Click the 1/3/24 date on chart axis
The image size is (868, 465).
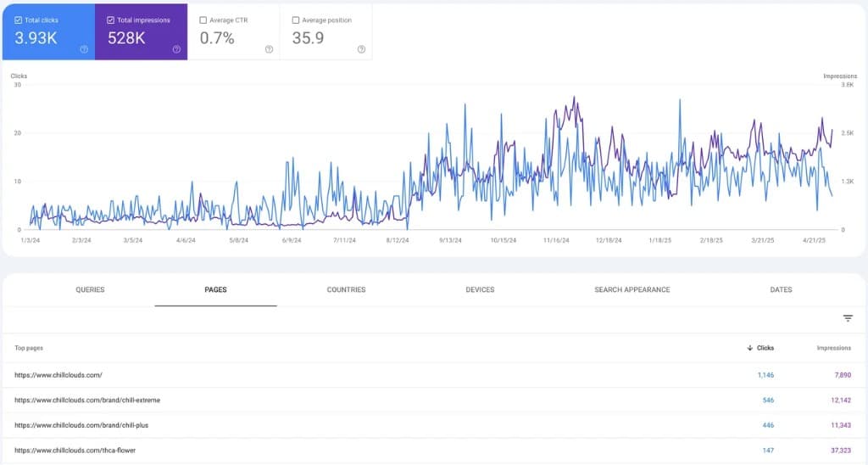click(x=31, y=240)
